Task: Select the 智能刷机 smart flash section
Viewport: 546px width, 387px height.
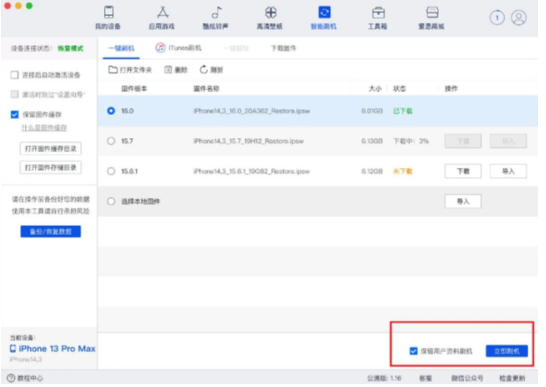Action: (325, 18)
